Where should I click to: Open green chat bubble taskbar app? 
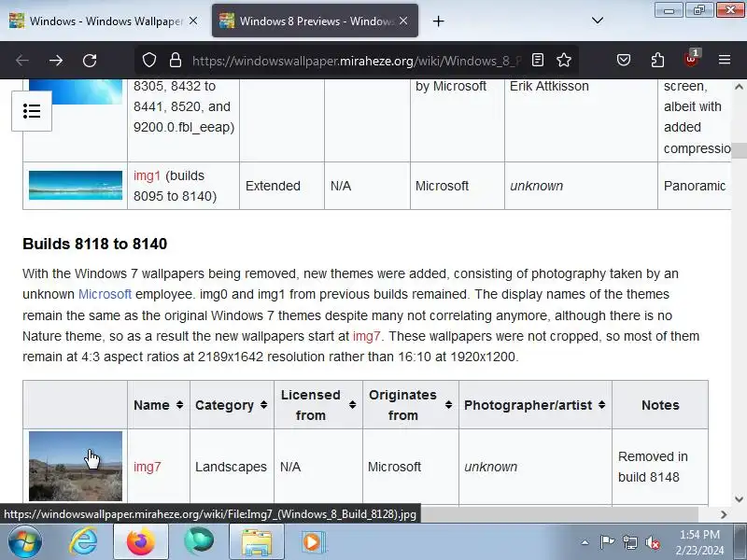pos(199,542)
